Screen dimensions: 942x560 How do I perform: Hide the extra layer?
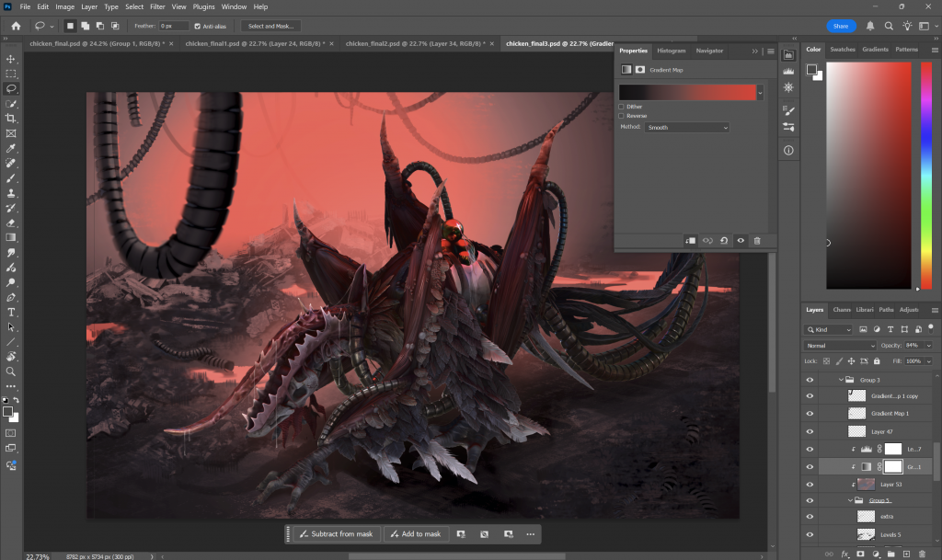coord(810,517)
